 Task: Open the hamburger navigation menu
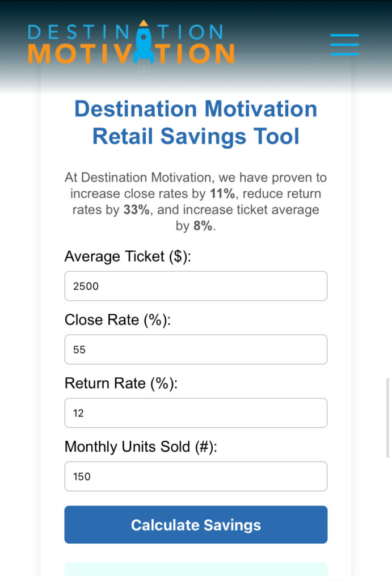click(344, 44)
